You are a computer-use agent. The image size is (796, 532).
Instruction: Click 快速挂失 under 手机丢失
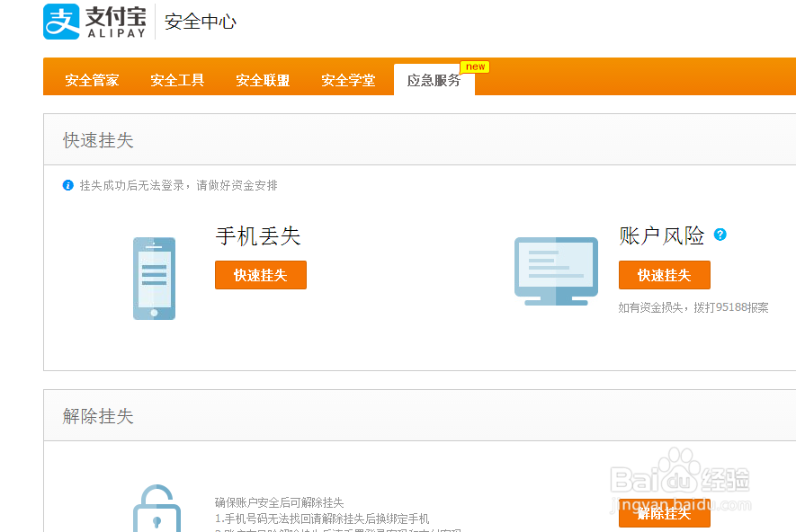[260, 275]
